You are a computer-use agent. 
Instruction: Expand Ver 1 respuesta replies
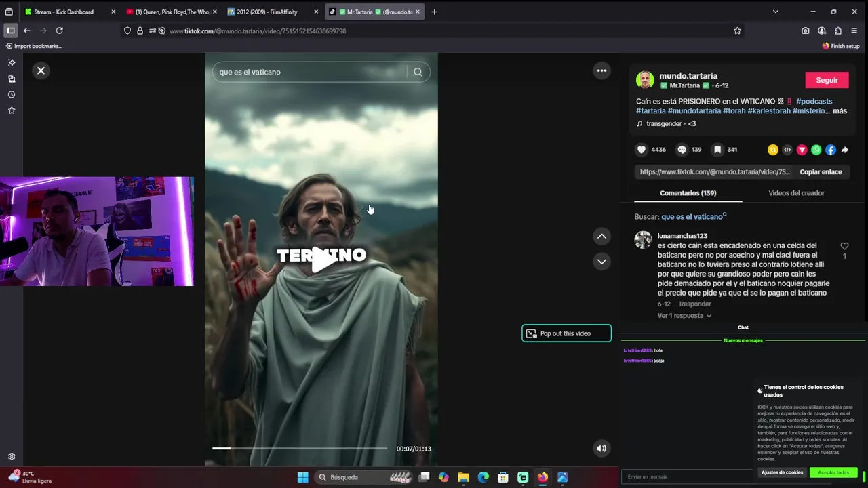[684, 316]
